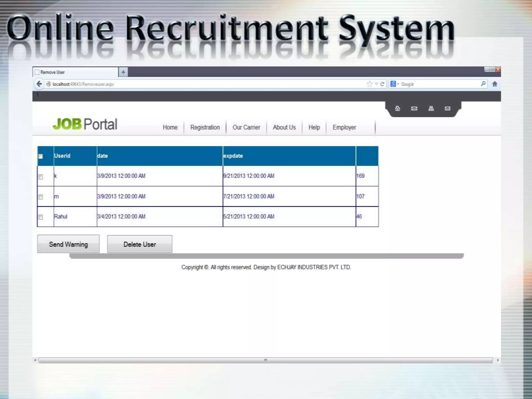Click the search magnifier icon
The width and height of the screenshot is (532, 399).
point(483,84)
